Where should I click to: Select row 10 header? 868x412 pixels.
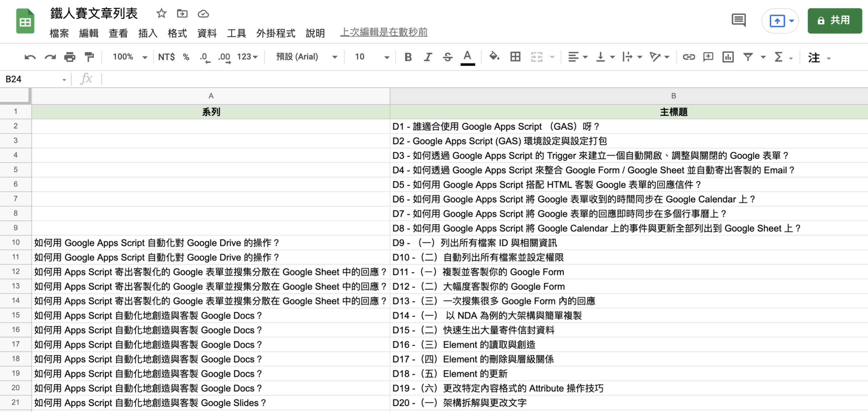[x=16, y=242]
